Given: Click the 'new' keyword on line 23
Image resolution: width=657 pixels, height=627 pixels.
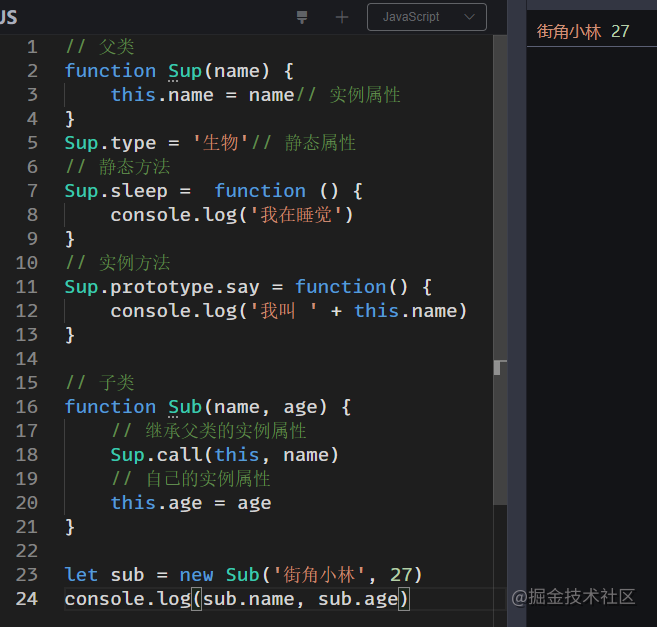Looking at the screenshot, I should [x=196, y=575].
